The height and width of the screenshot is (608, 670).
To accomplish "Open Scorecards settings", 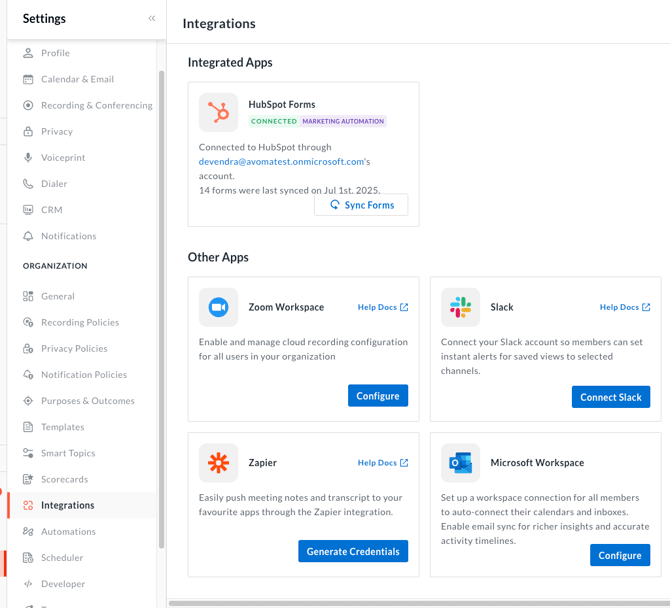I will click(65, 479).
